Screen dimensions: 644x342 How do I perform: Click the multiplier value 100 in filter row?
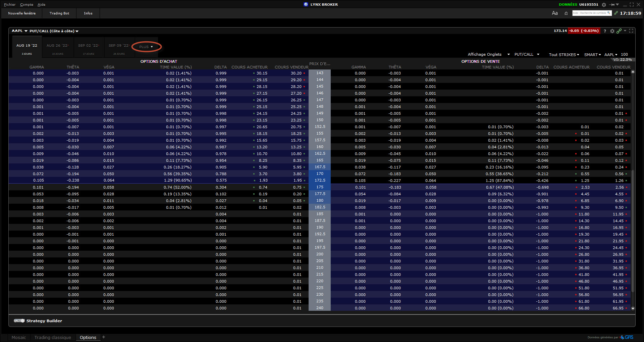point(624,55)
